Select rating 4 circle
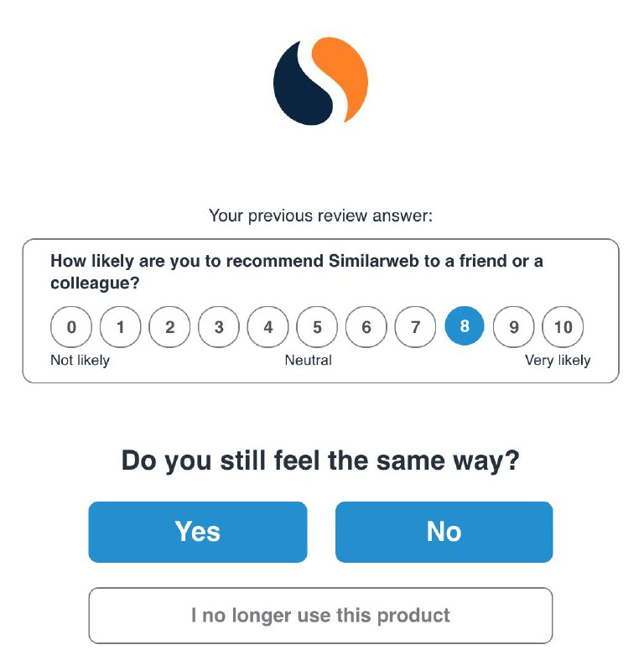 point(268,327)
